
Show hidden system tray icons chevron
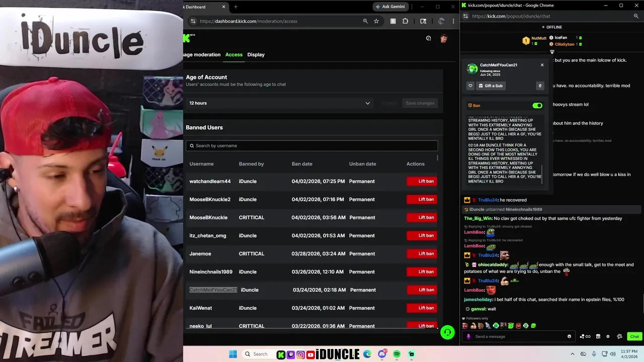(x=573, y=354)
